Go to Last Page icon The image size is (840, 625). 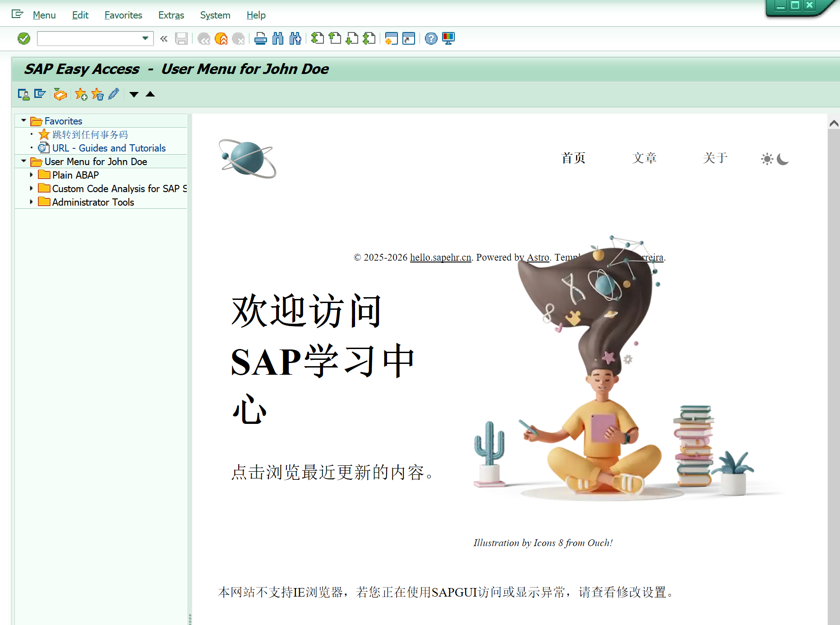(x=369, y=39)
